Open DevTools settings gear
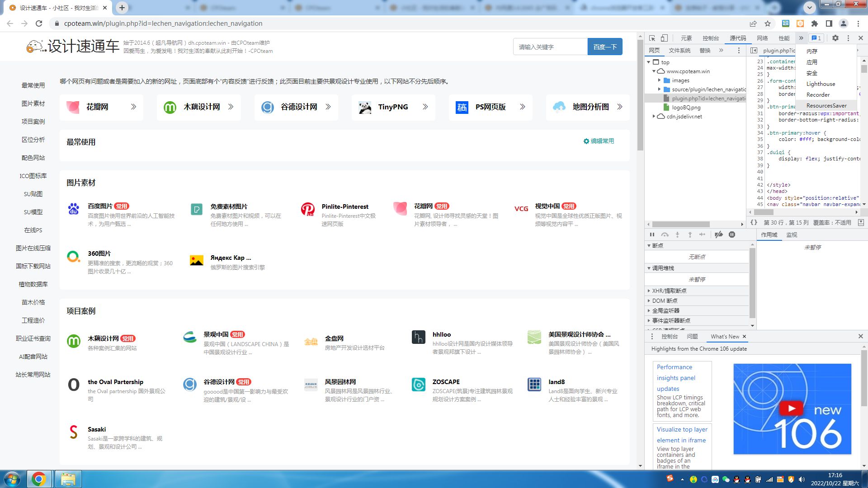This screenshot has width=868, height=488. [x=835, y=38]
